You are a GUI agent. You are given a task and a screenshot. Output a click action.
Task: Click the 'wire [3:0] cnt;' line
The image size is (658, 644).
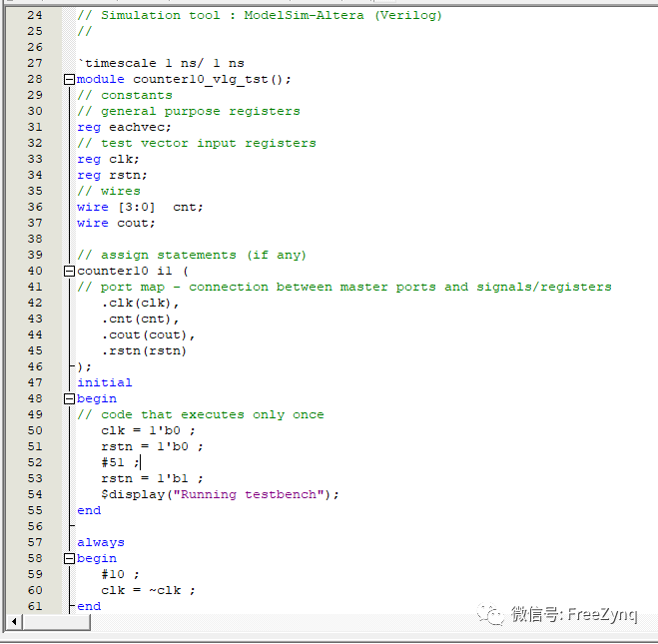[x=140, y=208]
